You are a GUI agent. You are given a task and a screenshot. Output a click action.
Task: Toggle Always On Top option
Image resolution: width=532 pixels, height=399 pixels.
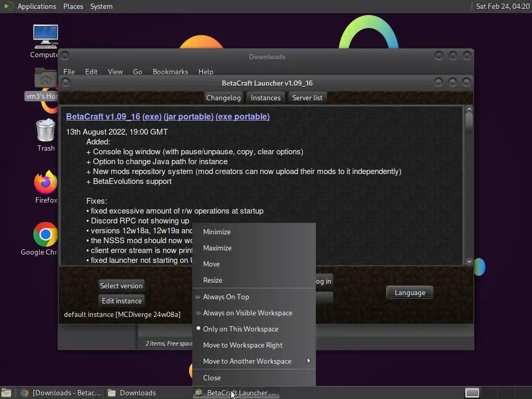click(254, 297)
